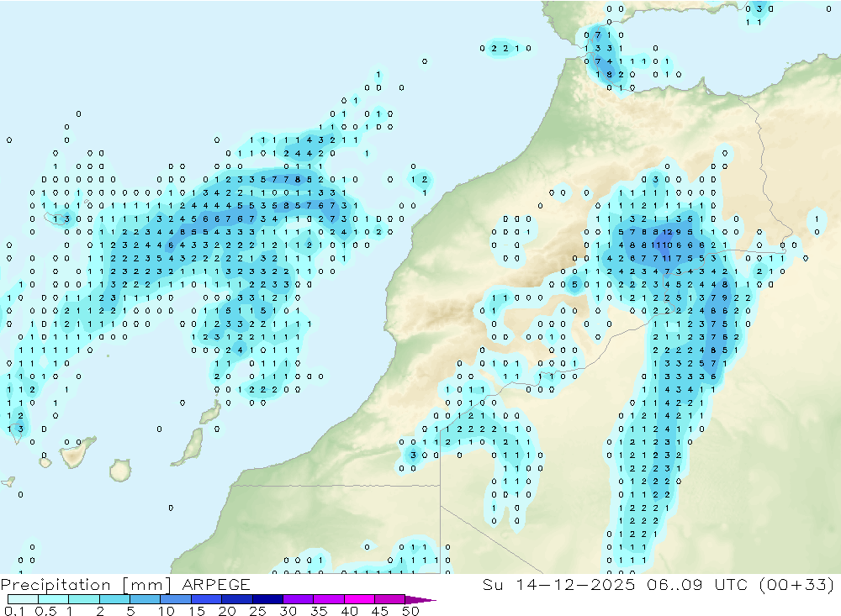This screenshot has height=616, width=841.
Task: Click Lanzarote island on the map
Action: [211, 413]
